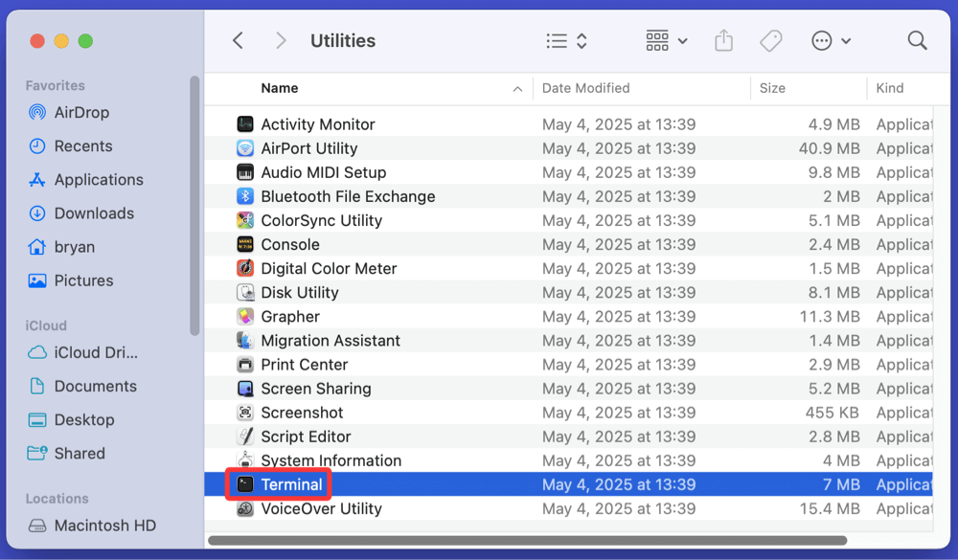Click the Tags toolbar icon
Image resolution: width=958 pixels, height=560 pixels.
(770, 40)
